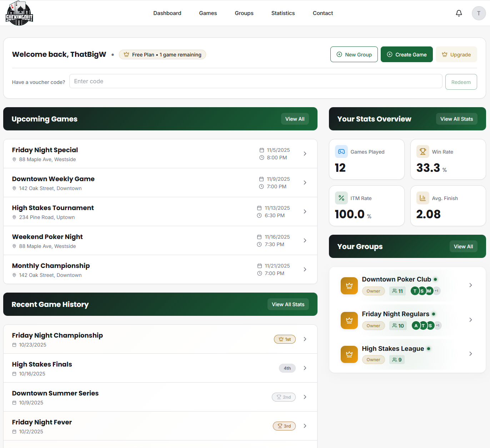490x448 pixels.
Task: Click the ITM Rate percent icon
Action: point(341,198)
